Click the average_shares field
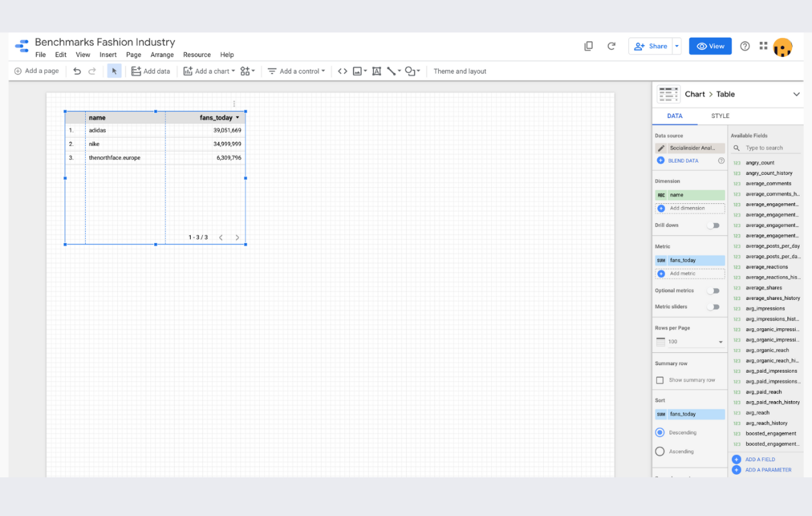Image resolution: width=812 pixels, height=516 pixels. tap(764, 288)
